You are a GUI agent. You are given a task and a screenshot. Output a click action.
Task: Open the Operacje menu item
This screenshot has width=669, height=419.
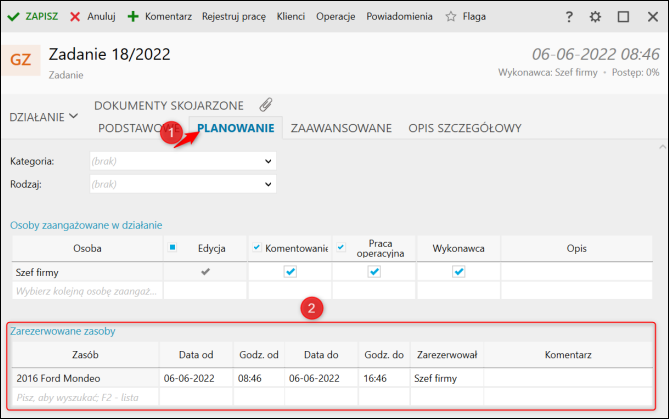pyautogui.click(x=335, y=17)
